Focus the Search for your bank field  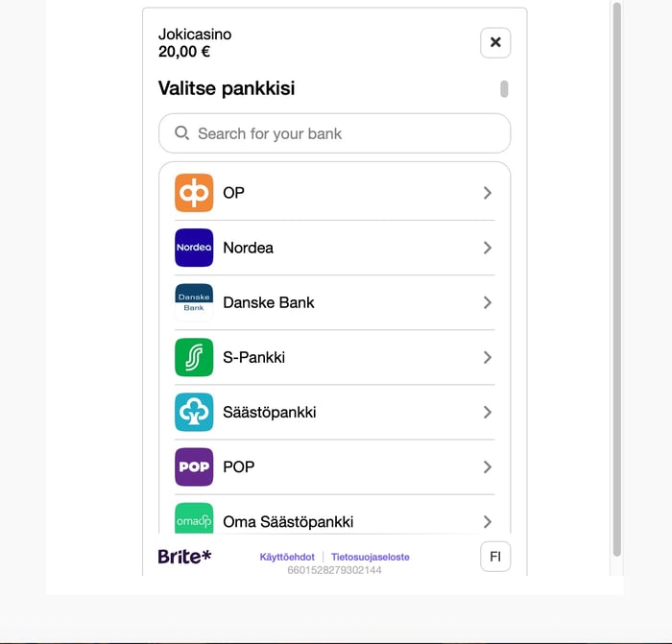pos(335,133)
